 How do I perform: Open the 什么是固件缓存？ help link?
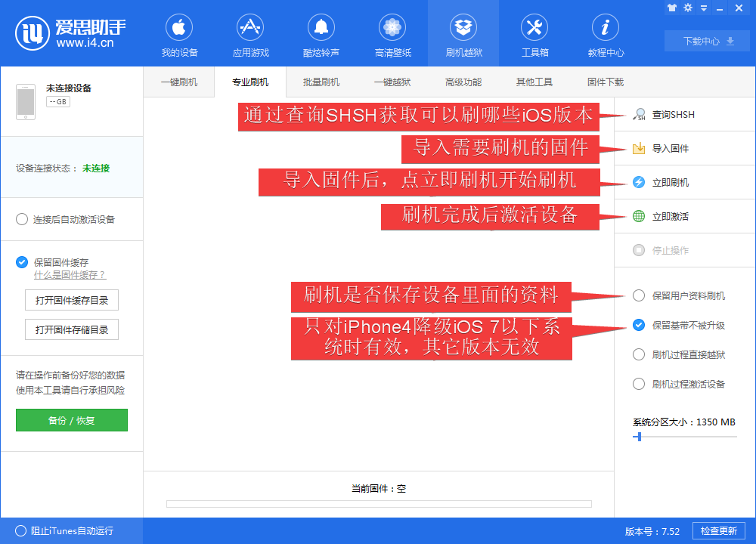click(70, 275)
